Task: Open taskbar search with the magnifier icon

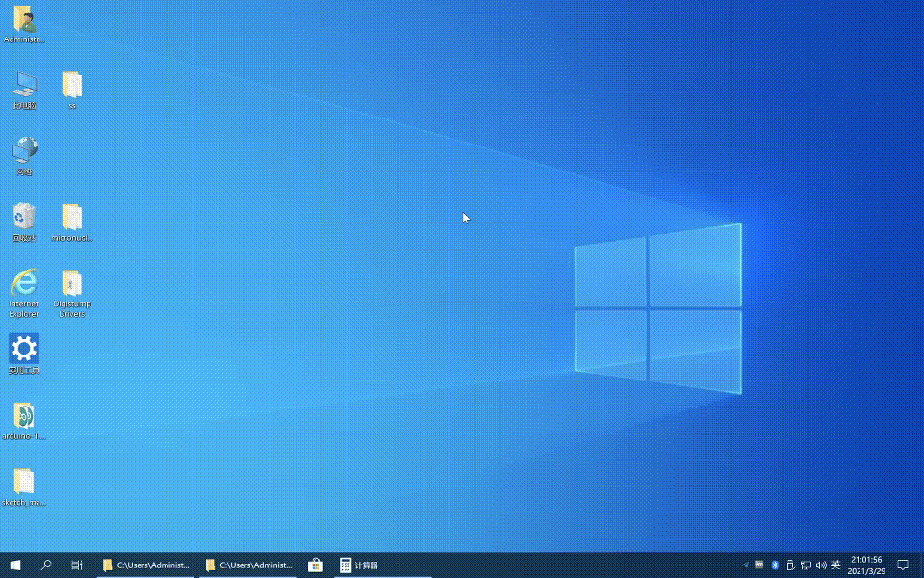Action: 46,565
